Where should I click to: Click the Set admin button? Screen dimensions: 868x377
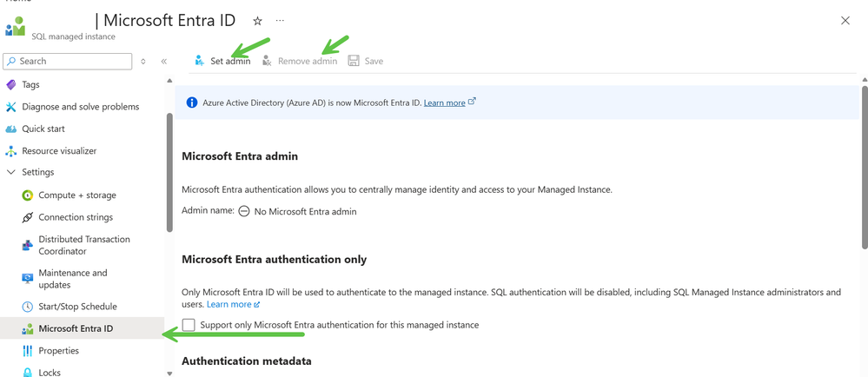(222, 61)
